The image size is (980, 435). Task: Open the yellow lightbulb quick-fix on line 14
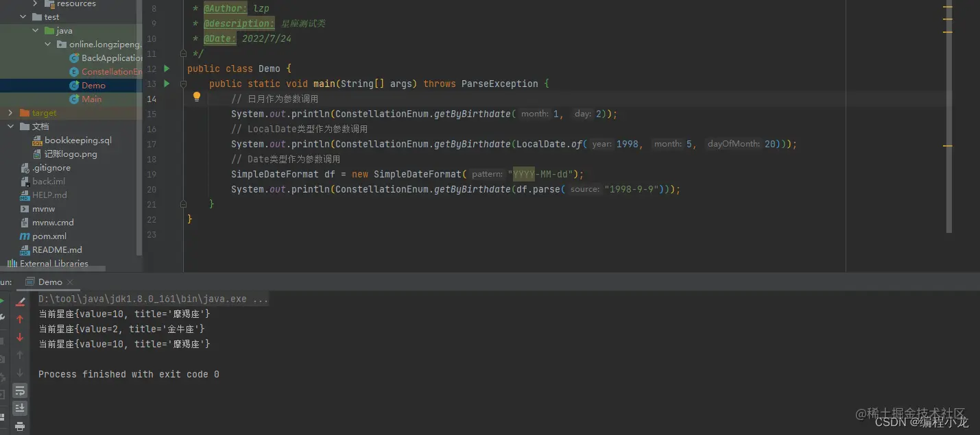pos(197,97)
